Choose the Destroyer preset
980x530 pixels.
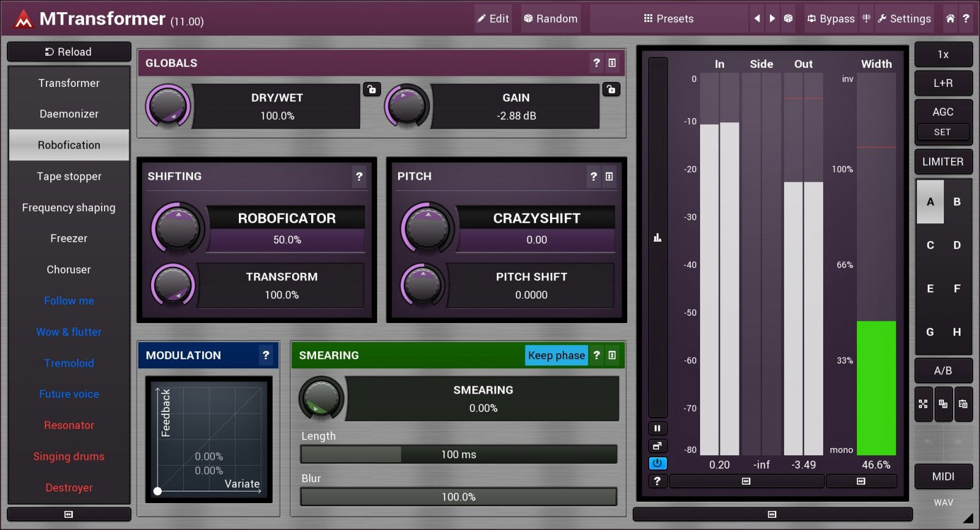(x=69, y=487)
